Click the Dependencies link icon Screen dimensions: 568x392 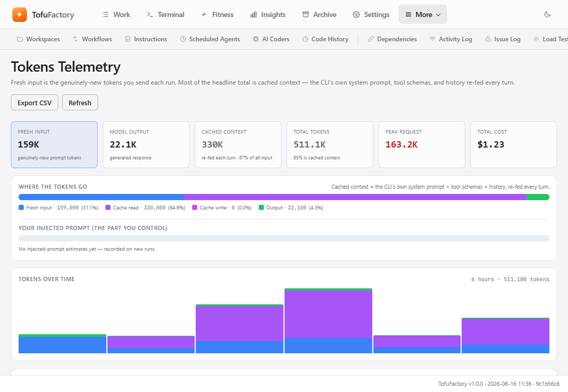click(371, 39)
